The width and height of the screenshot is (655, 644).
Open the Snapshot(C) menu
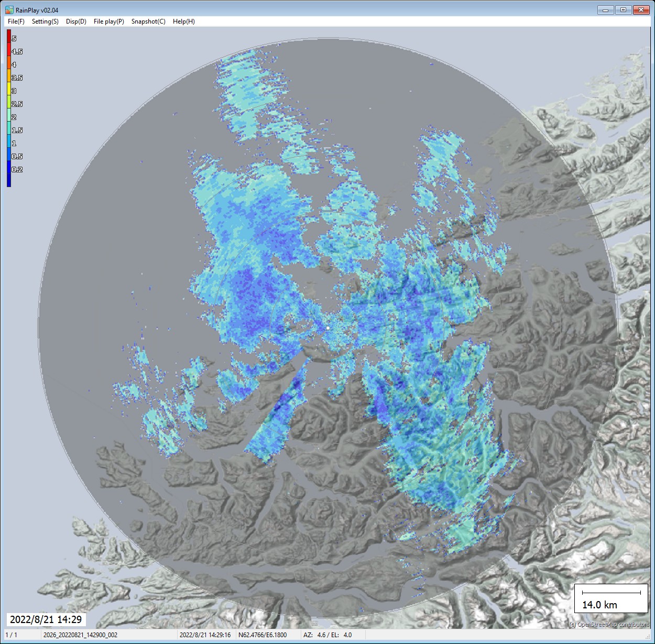coord(148,21)
